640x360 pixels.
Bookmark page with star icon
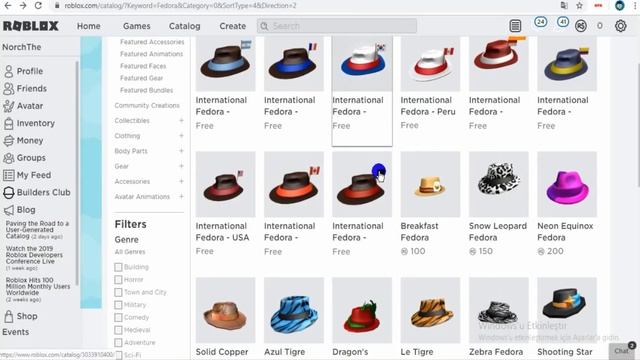click(579, 6)
